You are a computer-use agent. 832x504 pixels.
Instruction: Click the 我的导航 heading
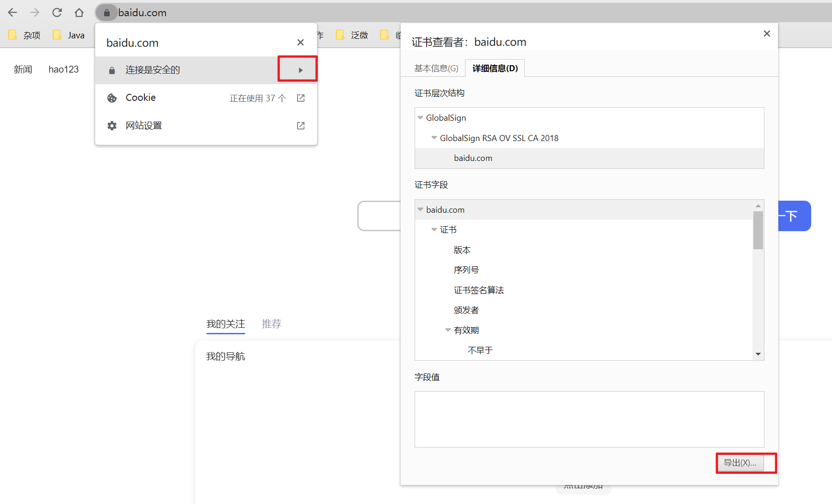(225, 356)
